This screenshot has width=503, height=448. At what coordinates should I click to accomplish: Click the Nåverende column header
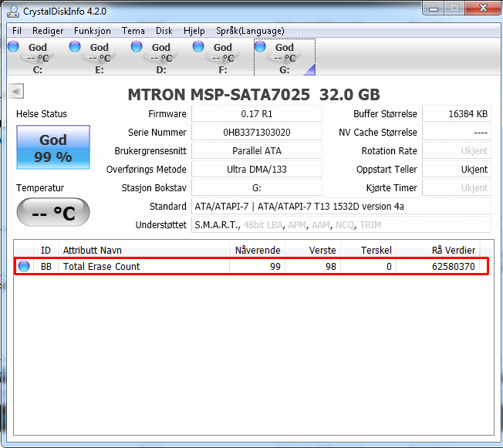[257, 250]
